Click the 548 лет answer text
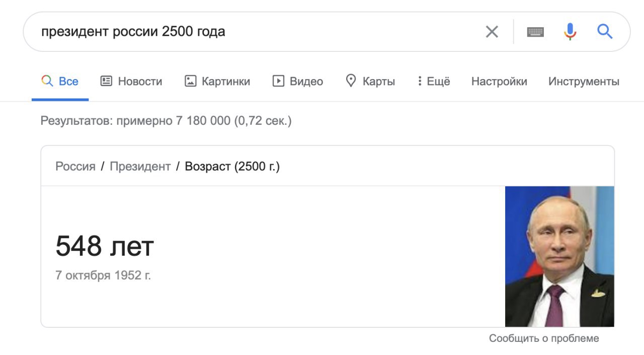 105,246
